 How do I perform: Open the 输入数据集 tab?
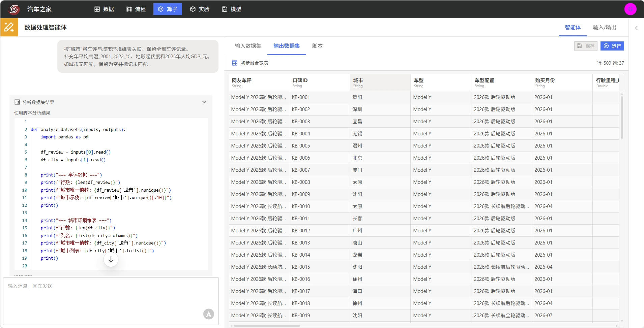[x=248, y=46]
